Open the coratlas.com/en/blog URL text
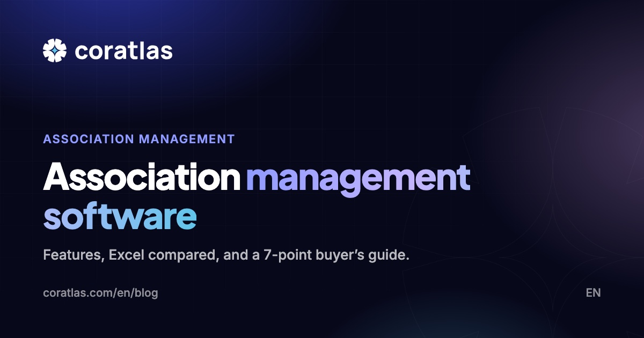Screen dimensions: 644x338 coord(100,293)
